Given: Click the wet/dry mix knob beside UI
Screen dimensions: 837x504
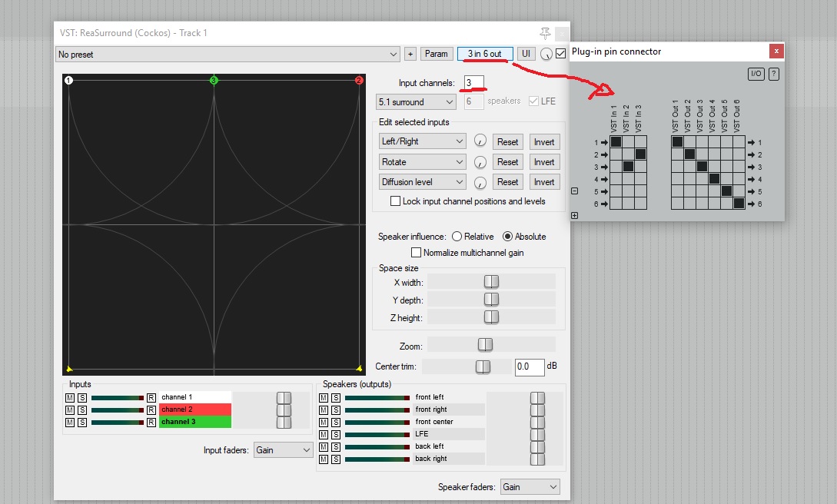Looking at the screenshot, I should tap(546, 54).
